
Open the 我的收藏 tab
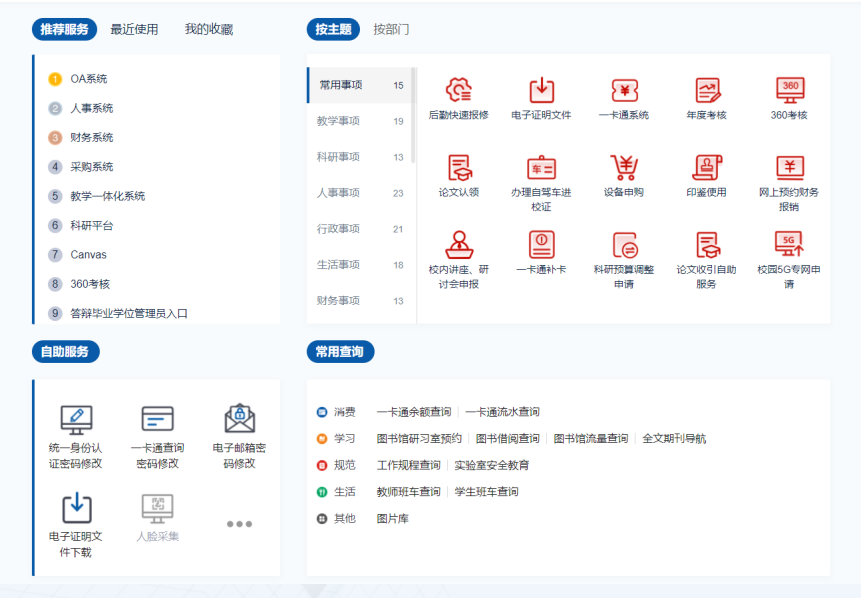209,29
